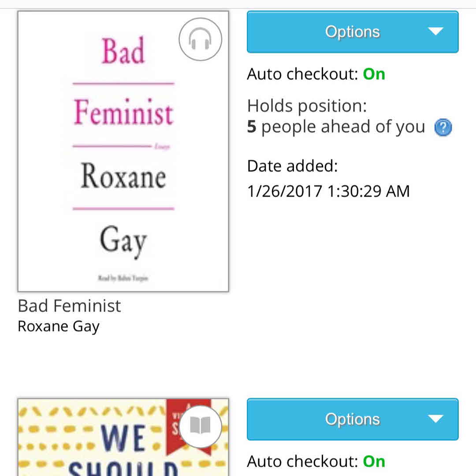
Task: Open the Bad Feminist title link below cover
Action: 69,306
